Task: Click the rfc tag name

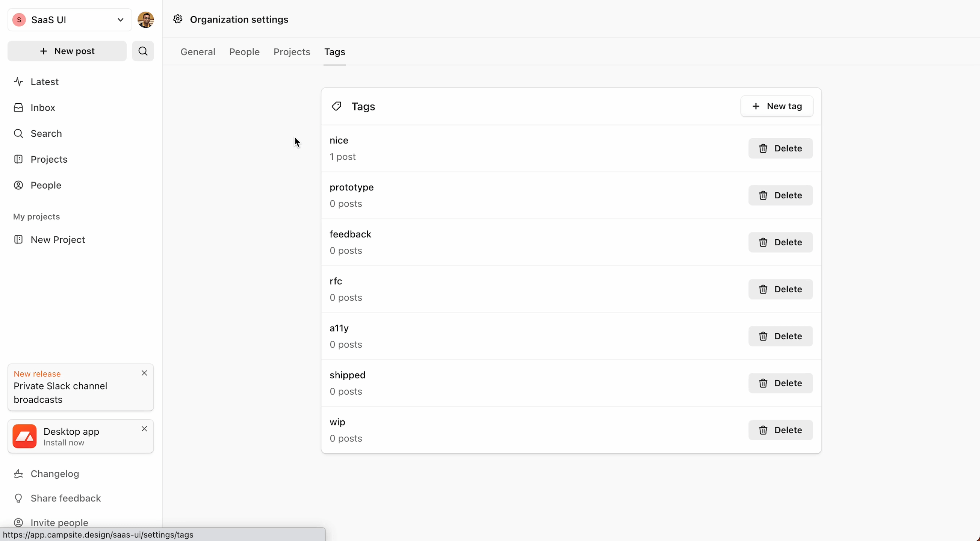Action: click(336, 281)
